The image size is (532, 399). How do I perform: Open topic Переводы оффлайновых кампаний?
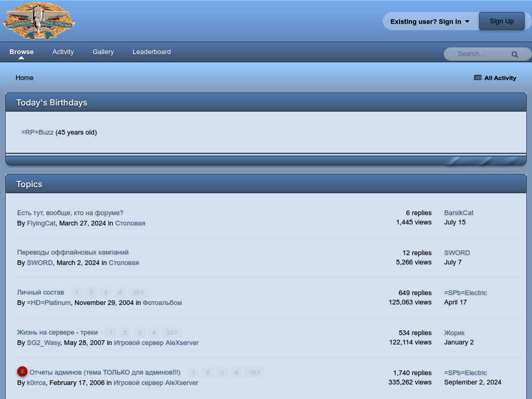pos(73,252)
